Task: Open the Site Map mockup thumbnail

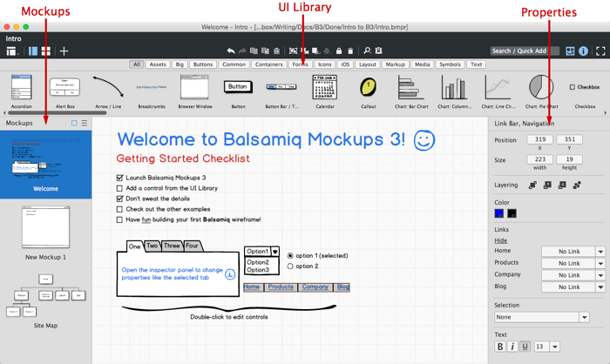Action: (x=45, y=300)
